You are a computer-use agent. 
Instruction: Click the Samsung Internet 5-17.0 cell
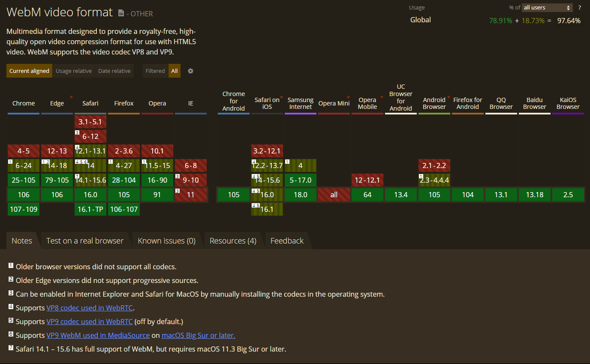pos(301,180)
